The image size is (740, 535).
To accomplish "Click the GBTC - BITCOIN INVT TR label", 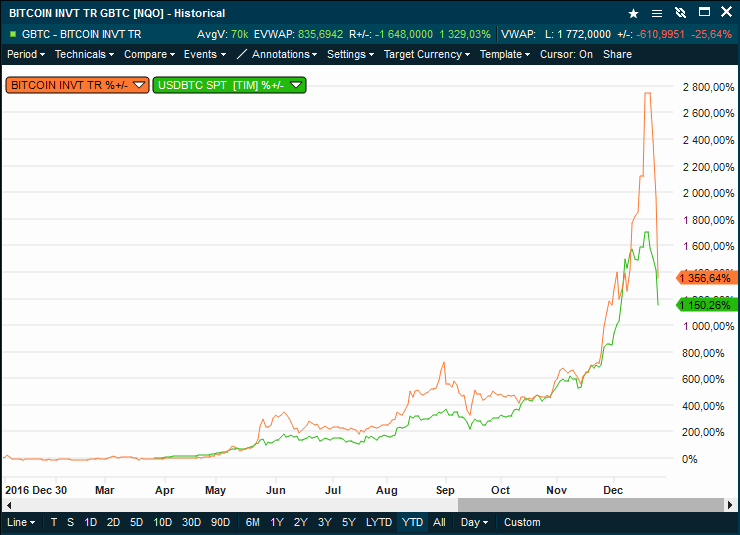I will coord(81,34).
